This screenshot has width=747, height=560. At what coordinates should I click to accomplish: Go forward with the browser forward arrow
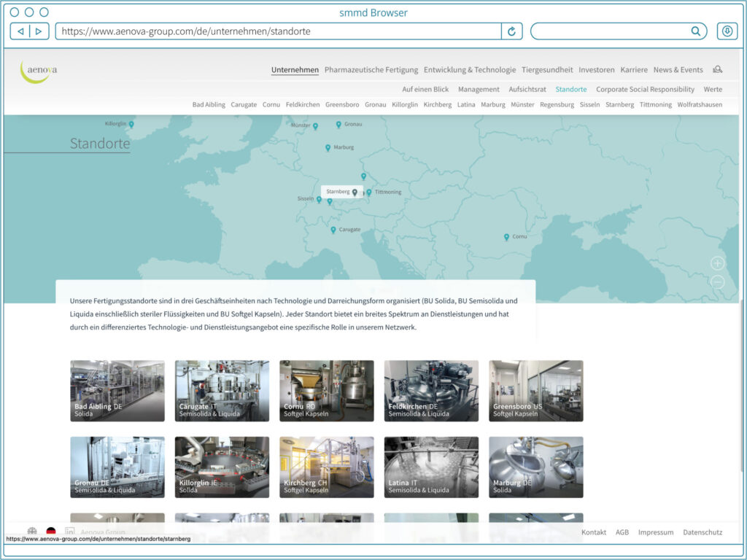(39, 31)
